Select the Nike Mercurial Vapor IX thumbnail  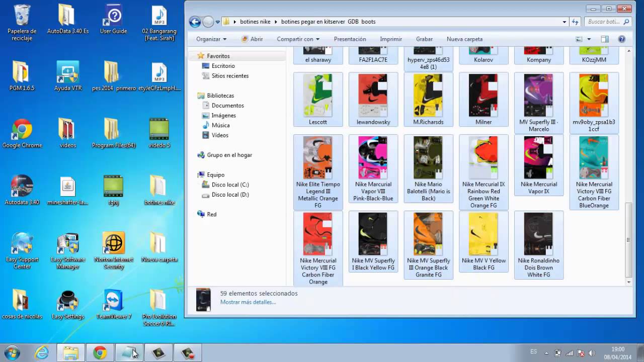pyautogui.click(x=538, y=165)
